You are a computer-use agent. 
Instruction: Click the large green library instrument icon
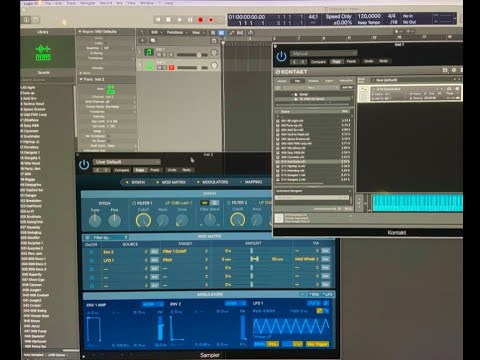43,53
